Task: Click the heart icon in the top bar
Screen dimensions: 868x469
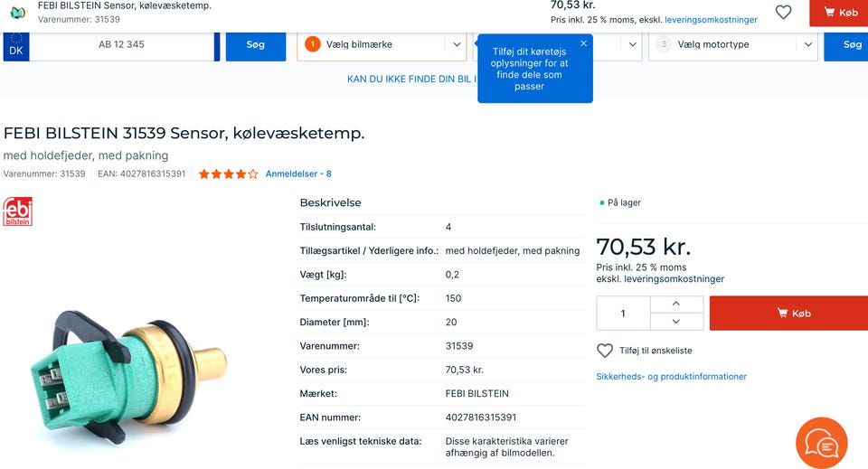Action: pyautogui.click(x=783, y=13)
